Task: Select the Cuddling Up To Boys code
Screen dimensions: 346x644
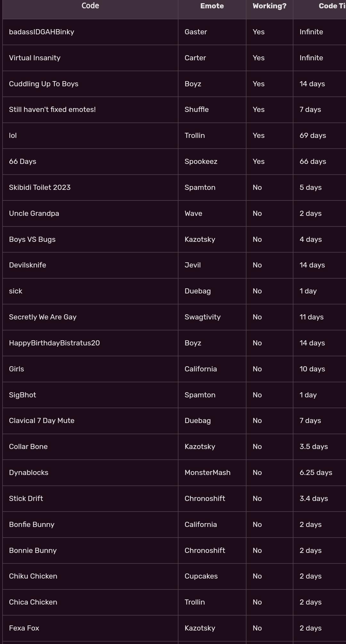Action: [44, 84]
